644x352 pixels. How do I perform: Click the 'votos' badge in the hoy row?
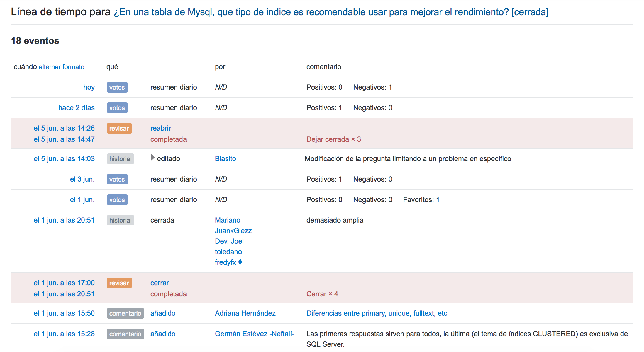click(117, 87)
